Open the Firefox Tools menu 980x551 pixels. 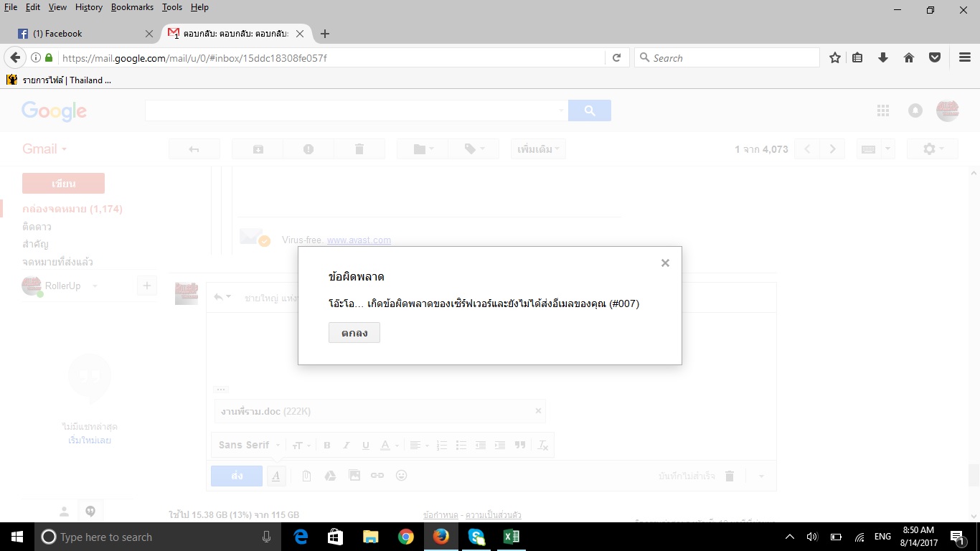pyautogui.click(x=172, y=7)
